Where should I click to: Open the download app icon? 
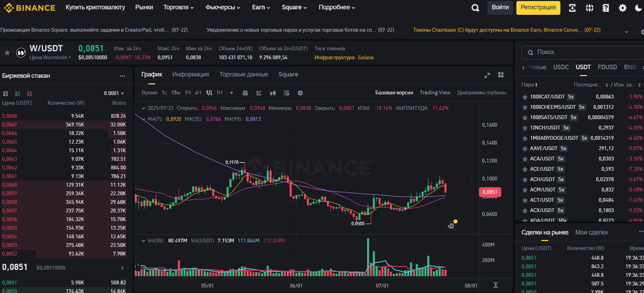pyautogui.click(x=572, y=8)
